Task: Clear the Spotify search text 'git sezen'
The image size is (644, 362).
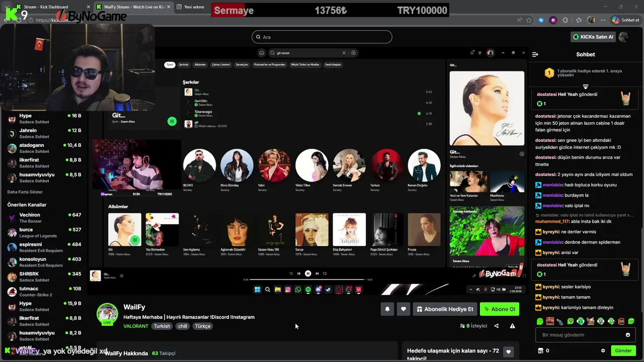Action: (344, 53)
